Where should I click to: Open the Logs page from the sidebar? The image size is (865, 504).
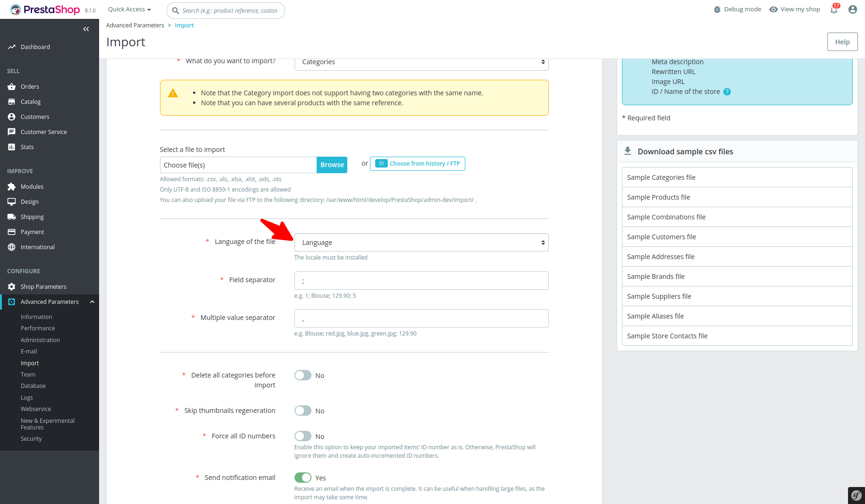[26, 397]
